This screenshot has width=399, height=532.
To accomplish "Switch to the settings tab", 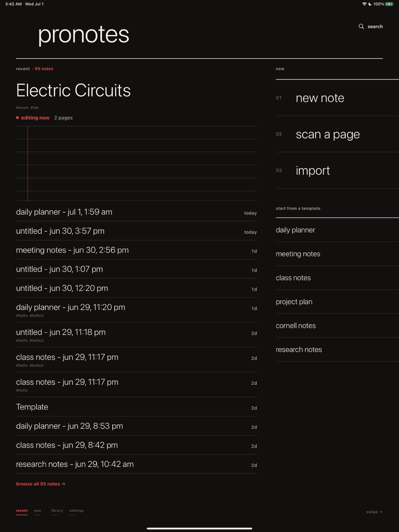I will [x=76, y=511].
